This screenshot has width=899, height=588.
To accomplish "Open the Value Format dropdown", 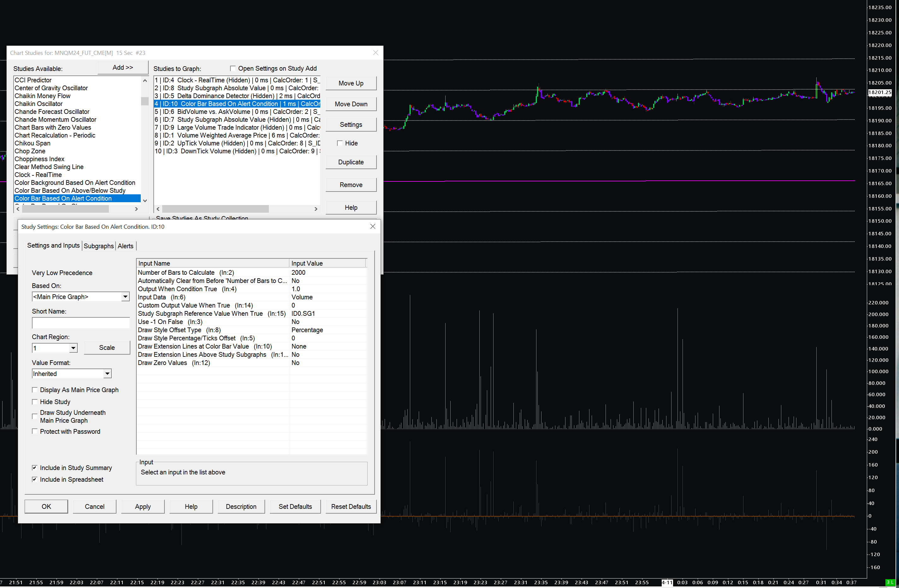I will coord(107,374).
